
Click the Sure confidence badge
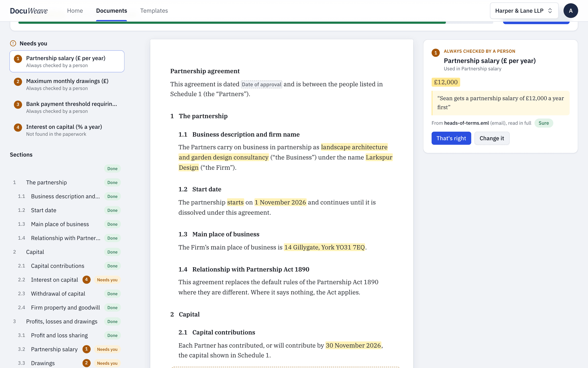coord(544,123)
